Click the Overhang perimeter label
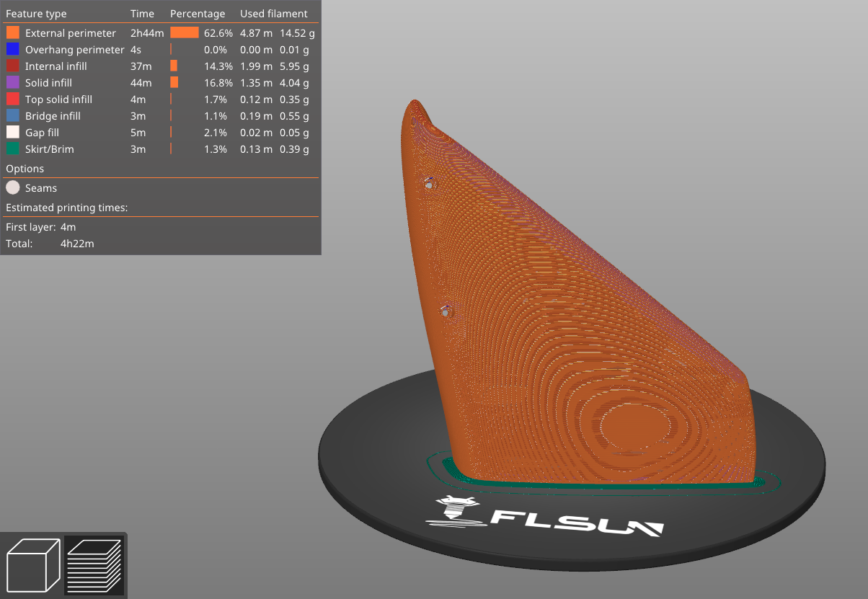The height and width of the screenshot is (599, 868). (75, 50)
